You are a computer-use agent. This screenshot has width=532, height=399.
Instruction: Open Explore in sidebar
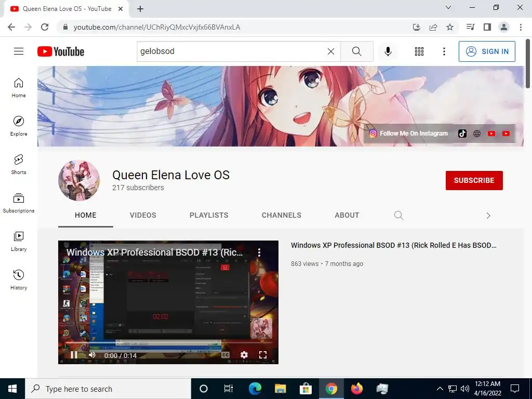point(19,126)
